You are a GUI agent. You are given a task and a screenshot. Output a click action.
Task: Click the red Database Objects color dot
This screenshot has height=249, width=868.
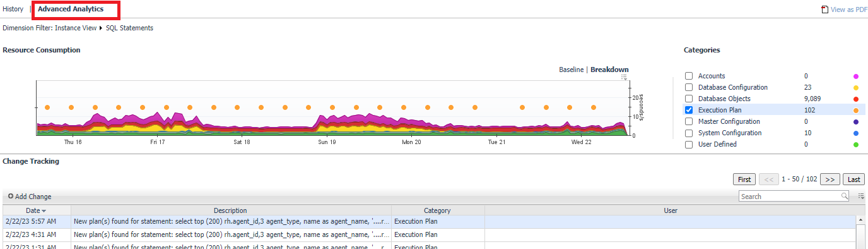[x=856, y=99]
